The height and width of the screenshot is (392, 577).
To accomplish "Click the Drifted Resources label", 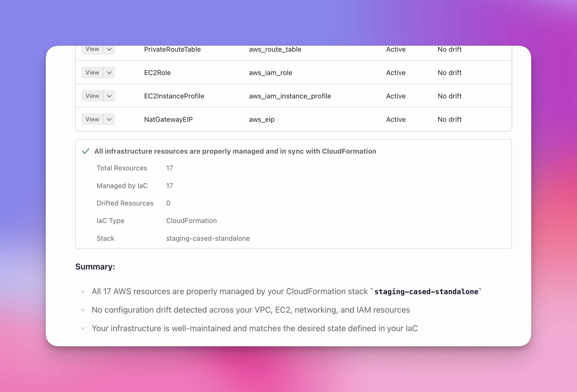I will click(x=125, y=203).
